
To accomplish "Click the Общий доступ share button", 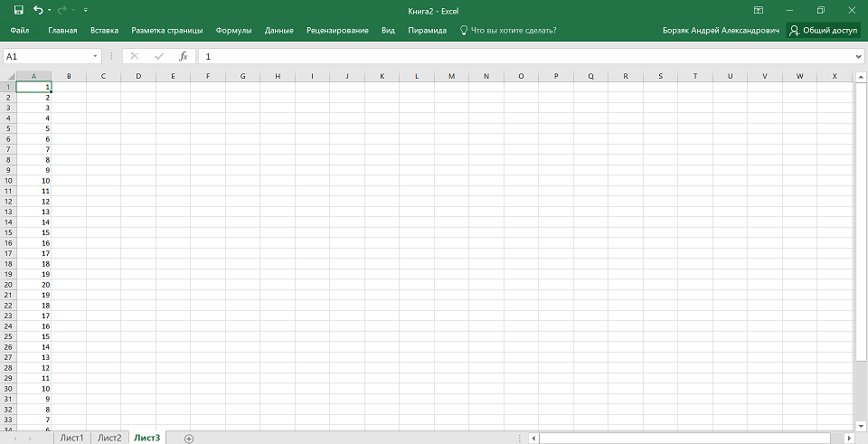I will pos(823,30).
